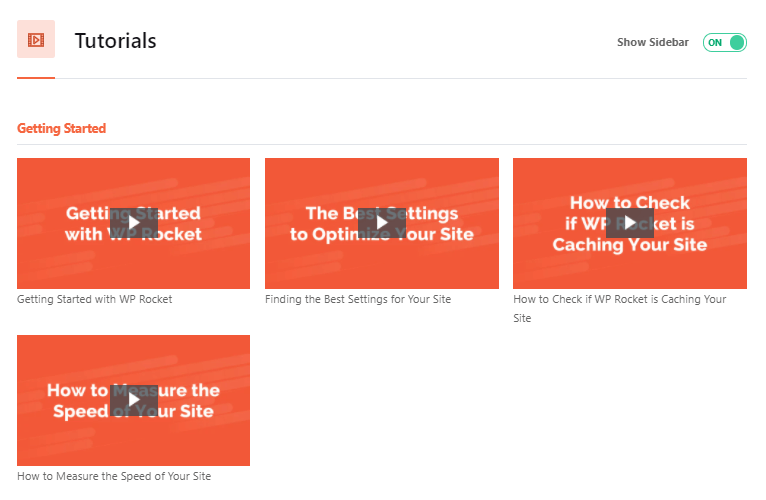The height and width of the screenshot is (500, 766).
Task: Open the 'Getting Started with WP Rocket' caption
Action: (94, 299)
